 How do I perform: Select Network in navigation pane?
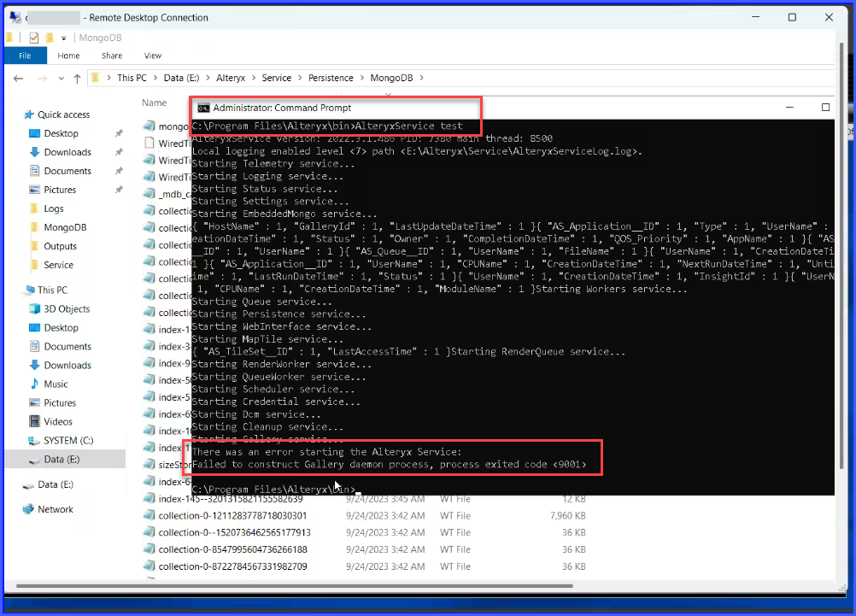click(x=56, y=509)
